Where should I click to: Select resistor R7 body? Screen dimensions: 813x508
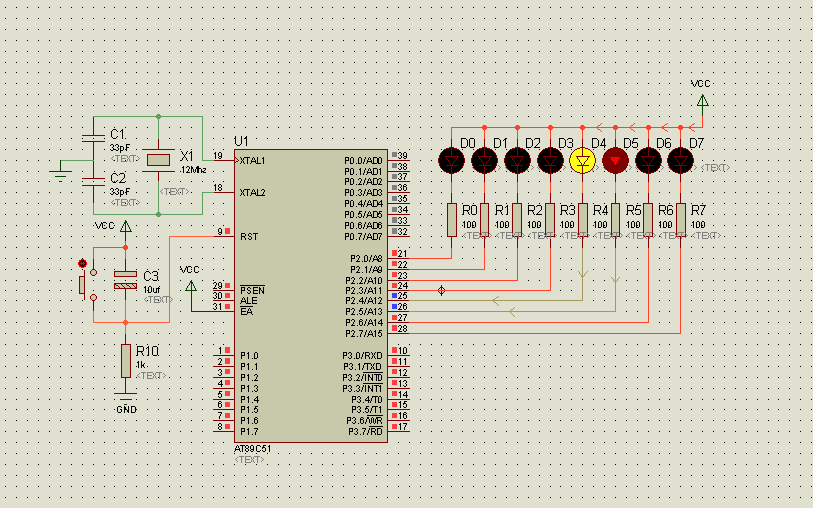[x=681, y=220]
